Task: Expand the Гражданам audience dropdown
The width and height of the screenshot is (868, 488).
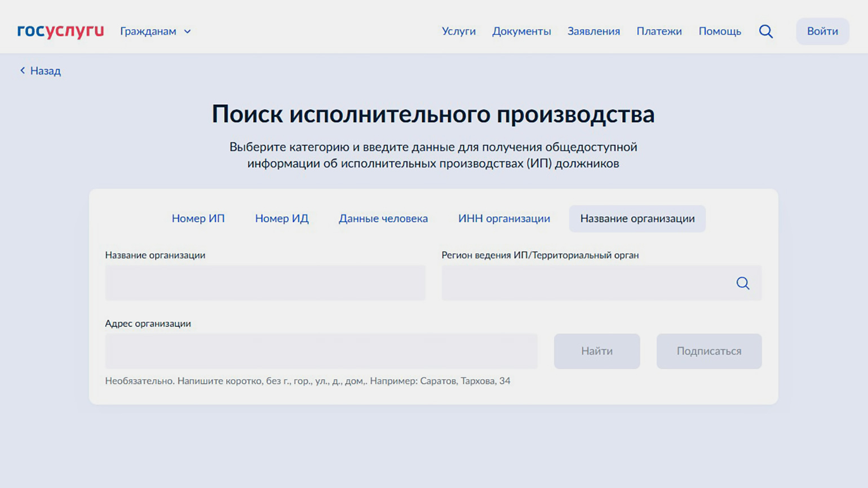Action: (156, 32)
